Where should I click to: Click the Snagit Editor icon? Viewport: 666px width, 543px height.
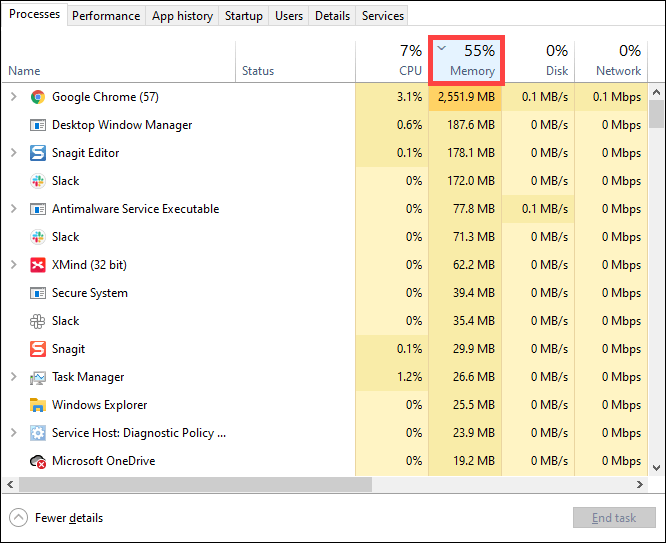(x=38, y=153)
